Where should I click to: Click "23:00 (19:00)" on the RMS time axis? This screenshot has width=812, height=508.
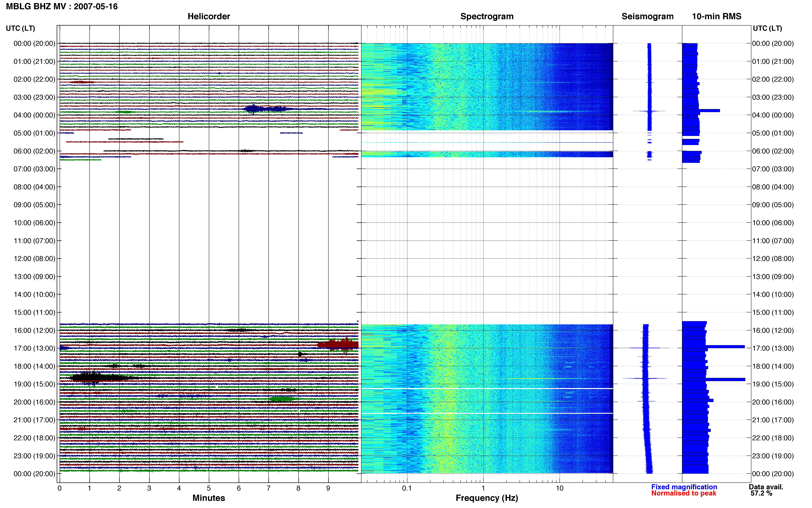tap(773, 456)
